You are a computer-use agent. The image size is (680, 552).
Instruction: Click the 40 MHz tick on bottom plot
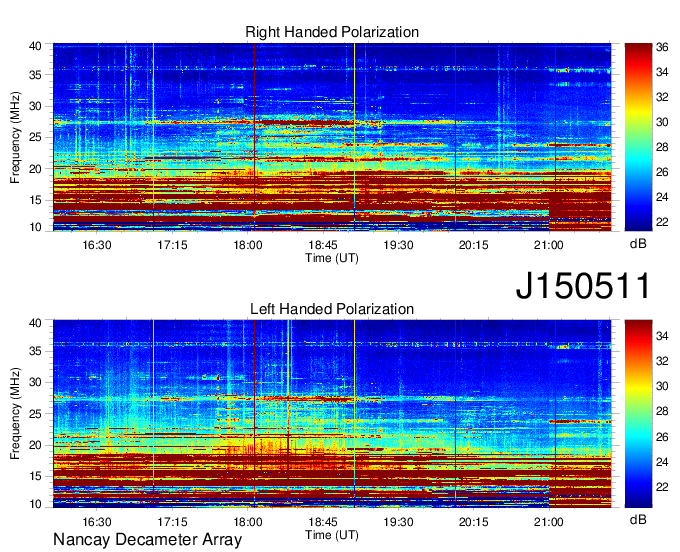point(35,323)
